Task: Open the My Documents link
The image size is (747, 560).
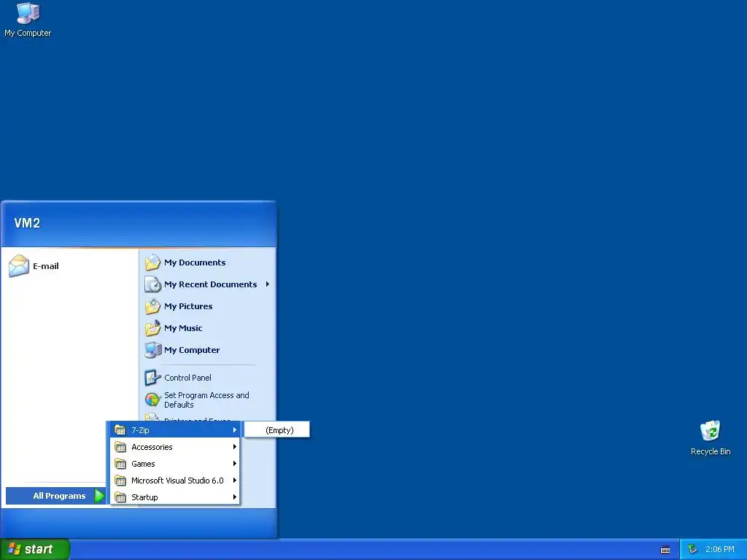Action: coord(195,262)
